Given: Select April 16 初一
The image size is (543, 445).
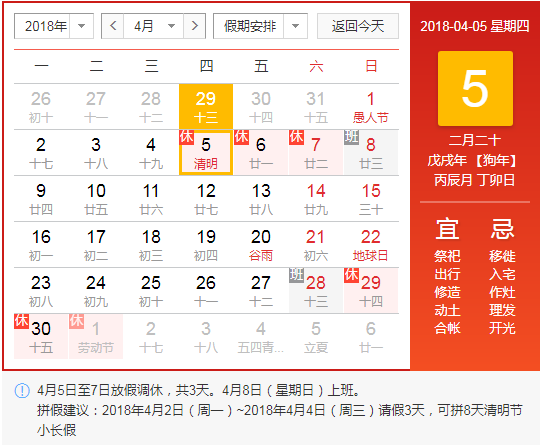Looking at the screenshot, I should (41, 245).
